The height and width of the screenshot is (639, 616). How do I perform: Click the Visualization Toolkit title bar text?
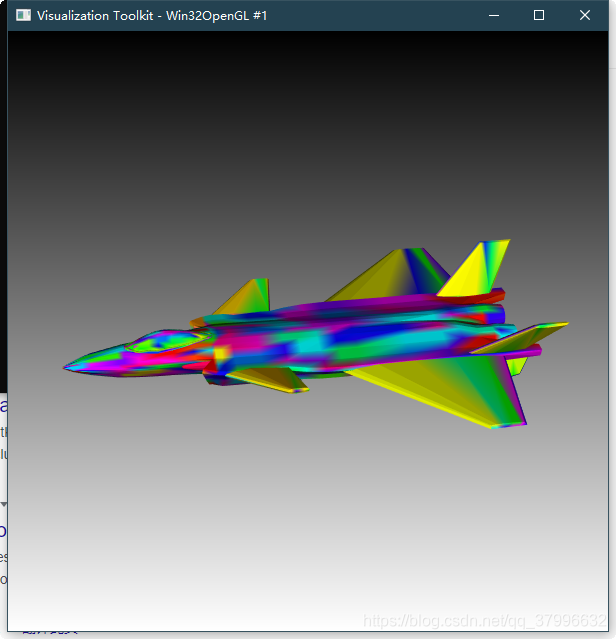point(152,15)
